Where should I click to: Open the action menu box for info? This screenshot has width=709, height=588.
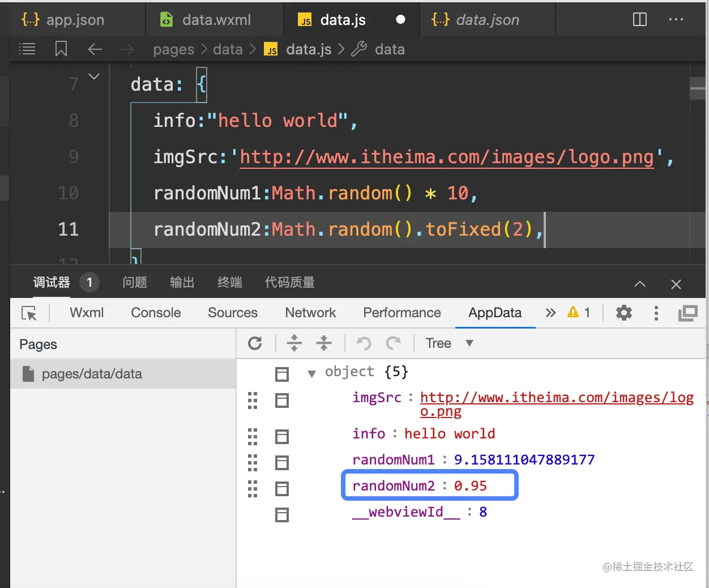[281, 436]
